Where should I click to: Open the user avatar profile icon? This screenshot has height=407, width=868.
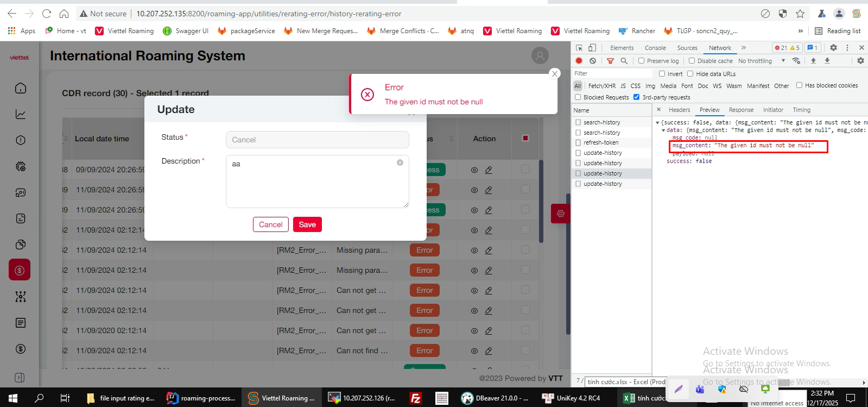(x=540, y=55)
